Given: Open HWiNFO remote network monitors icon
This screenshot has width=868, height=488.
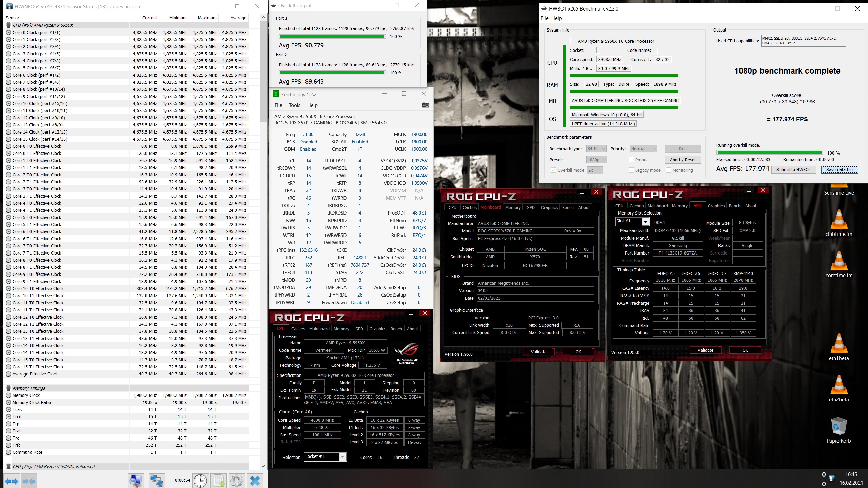Looking at the screenshot, I should [x=156, y=481].
